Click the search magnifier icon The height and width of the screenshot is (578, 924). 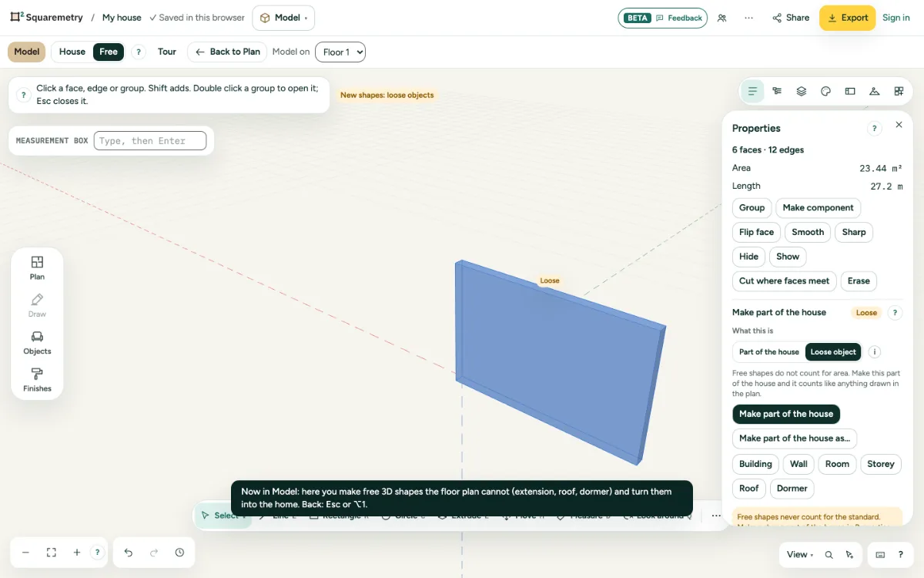[x=829, y=555]
